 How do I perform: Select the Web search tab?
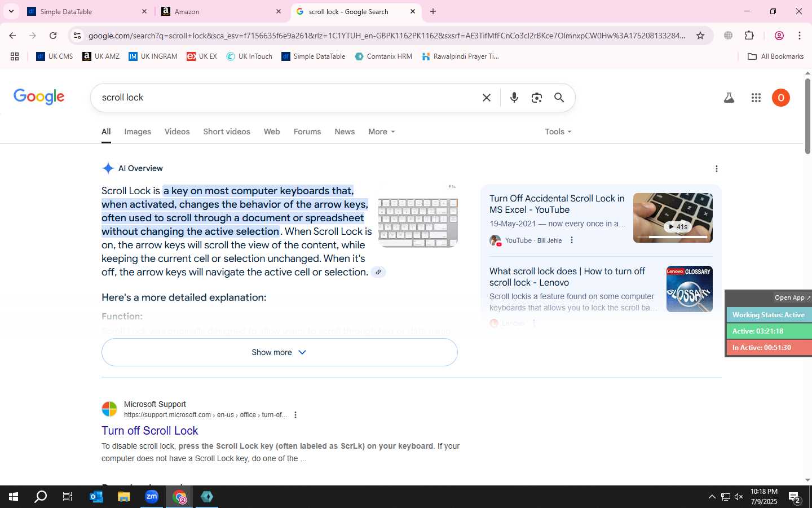[x=272, y=132]
